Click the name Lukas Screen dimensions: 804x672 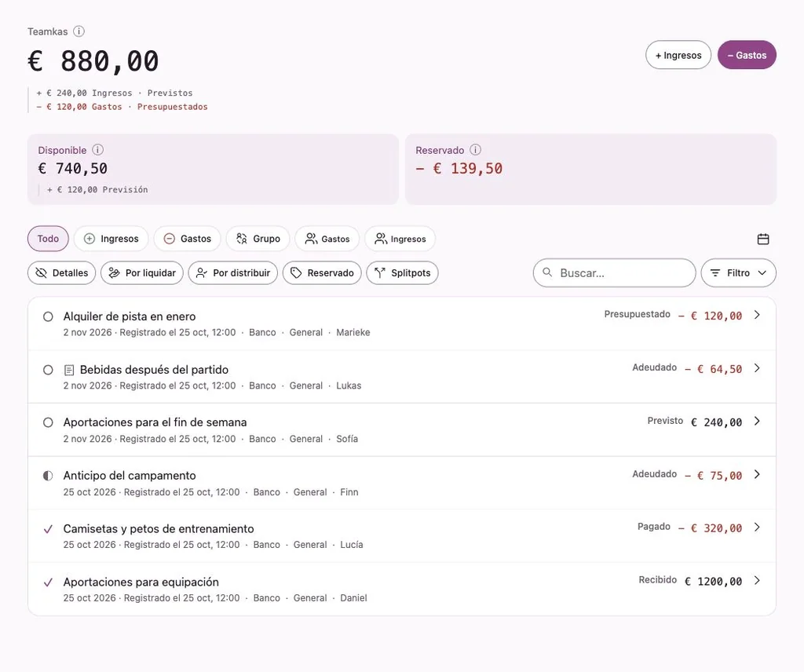tap(349, 385)
